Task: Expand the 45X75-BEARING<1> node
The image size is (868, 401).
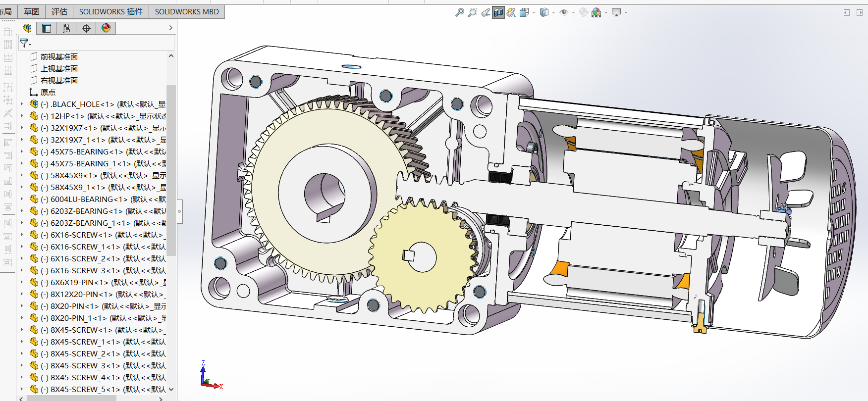Action: 22,151
